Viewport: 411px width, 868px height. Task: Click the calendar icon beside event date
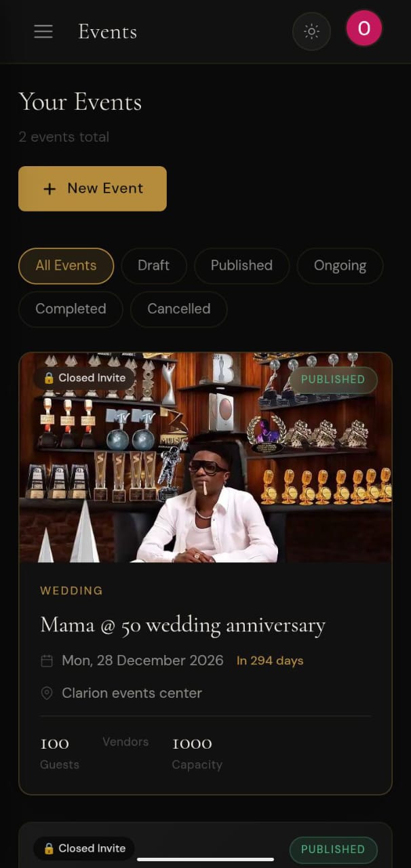[47, 660]
